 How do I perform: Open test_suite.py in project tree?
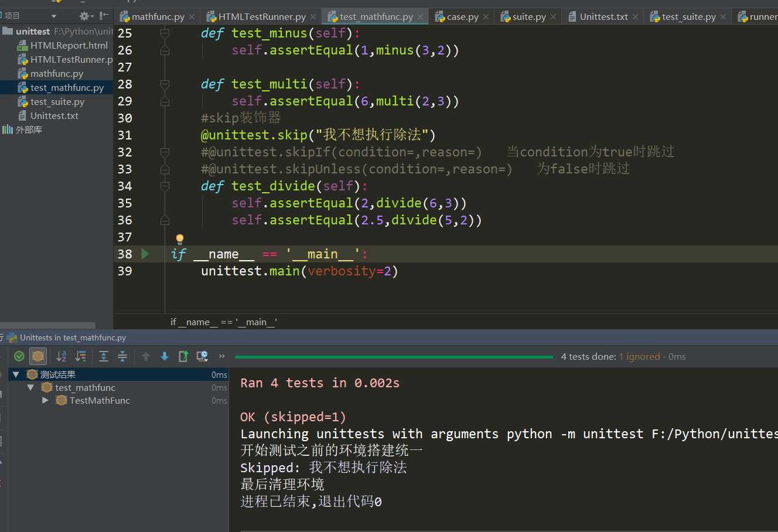[57, 101]
